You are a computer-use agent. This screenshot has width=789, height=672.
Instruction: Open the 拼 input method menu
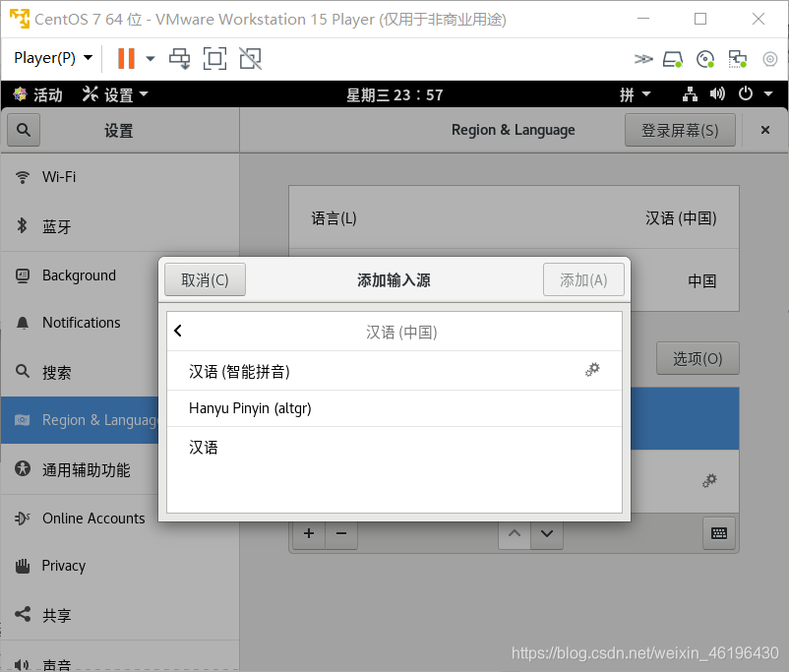click(x=635, y=94)
